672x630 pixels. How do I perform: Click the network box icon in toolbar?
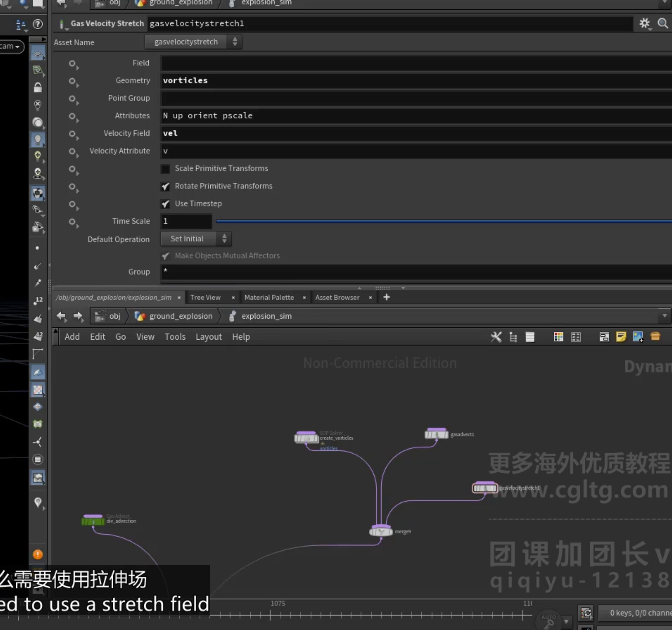point(604,337)
